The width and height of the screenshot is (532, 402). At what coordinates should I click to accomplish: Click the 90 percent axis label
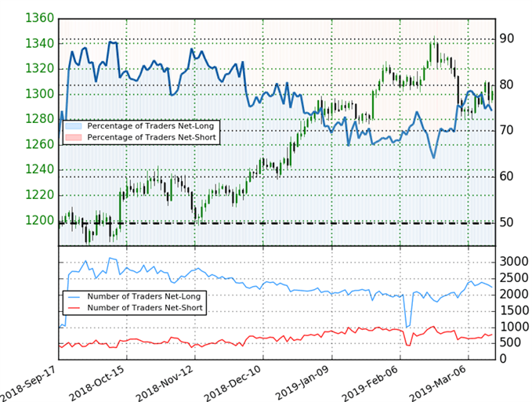click(x=507, y=38)
